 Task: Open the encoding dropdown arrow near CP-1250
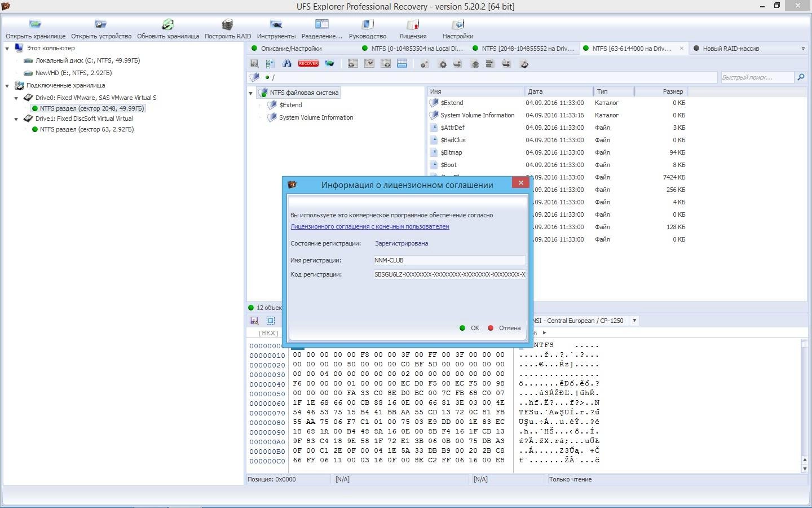pyautogui.click(x=634, y=321)
